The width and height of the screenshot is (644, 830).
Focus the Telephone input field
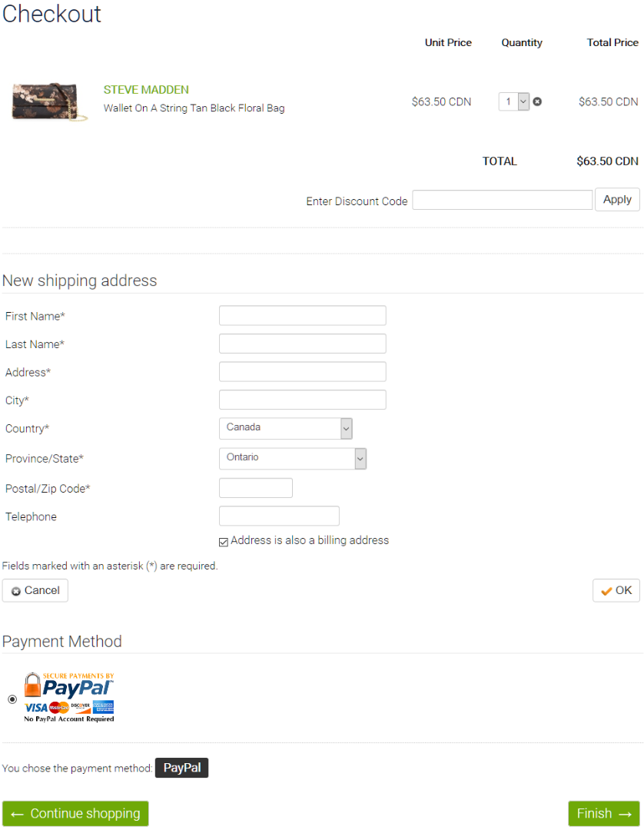click(280, 516)
